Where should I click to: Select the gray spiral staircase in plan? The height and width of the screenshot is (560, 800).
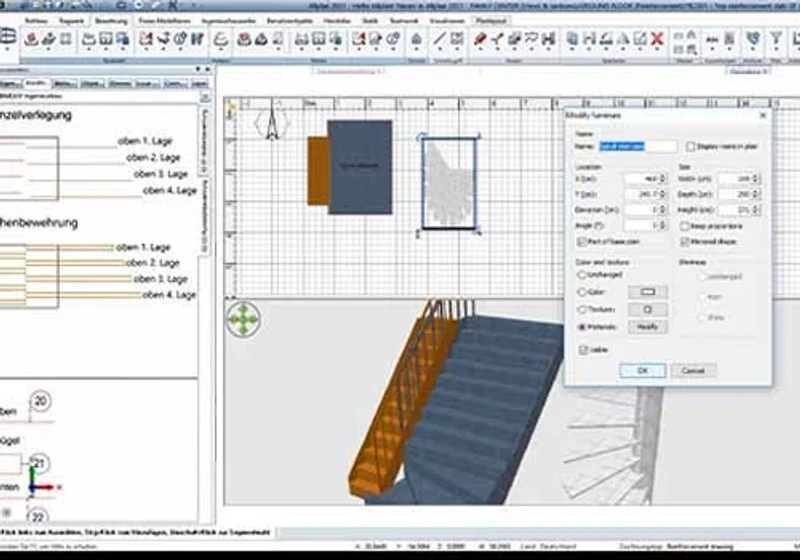[448, 184]
